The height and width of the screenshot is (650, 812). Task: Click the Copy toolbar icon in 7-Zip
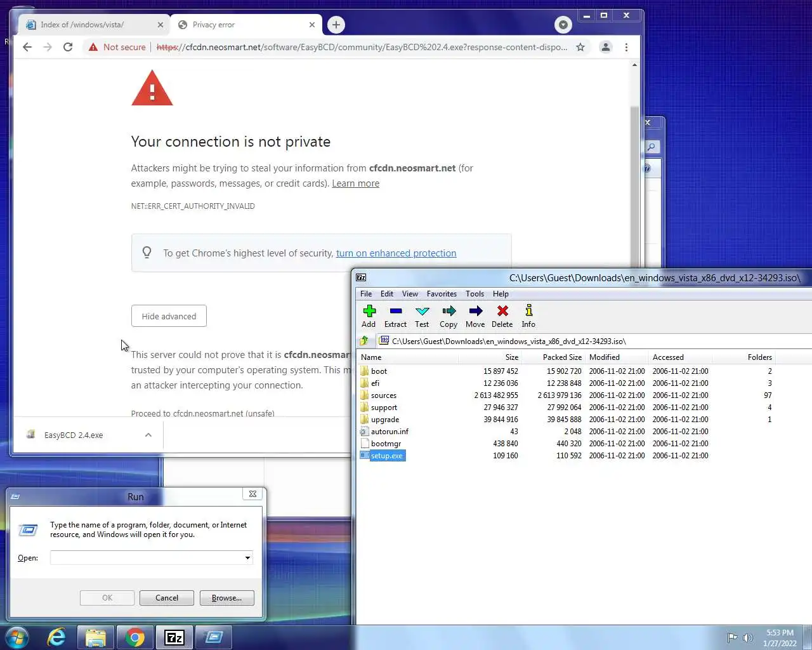(x=449, y=315)
